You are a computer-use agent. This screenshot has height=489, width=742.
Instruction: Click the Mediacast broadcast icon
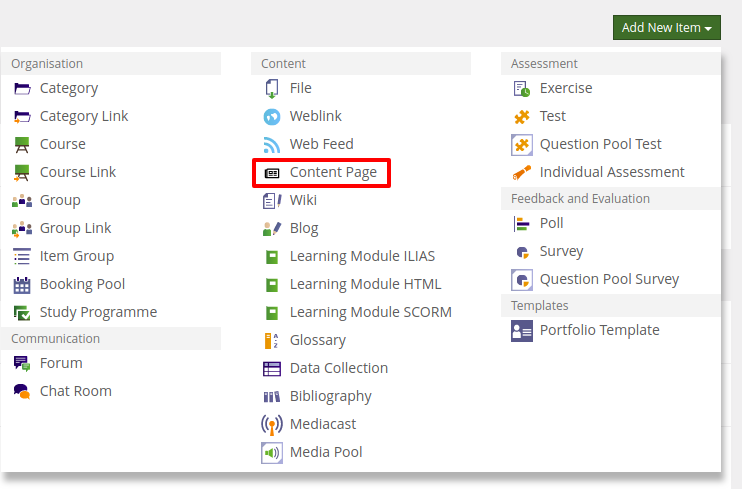point(272,424)
